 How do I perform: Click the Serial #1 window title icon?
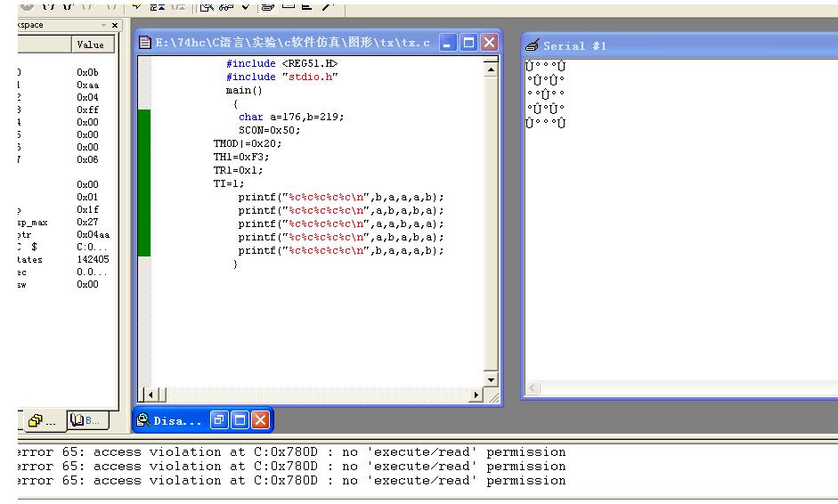(x=532, y=45)
